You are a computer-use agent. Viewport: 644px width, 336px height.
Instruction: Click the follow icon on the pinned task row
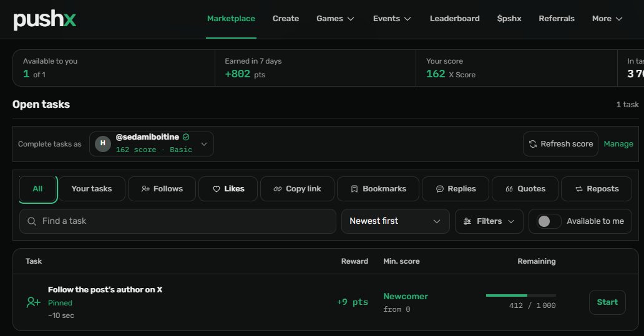point(33,302)
